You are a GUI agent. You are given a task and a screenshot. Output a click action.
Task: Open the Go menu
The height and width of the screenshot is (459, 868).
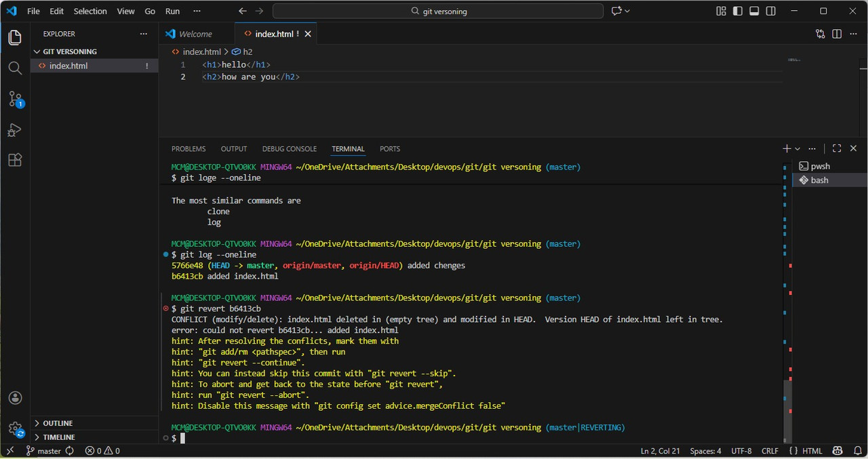150,11
